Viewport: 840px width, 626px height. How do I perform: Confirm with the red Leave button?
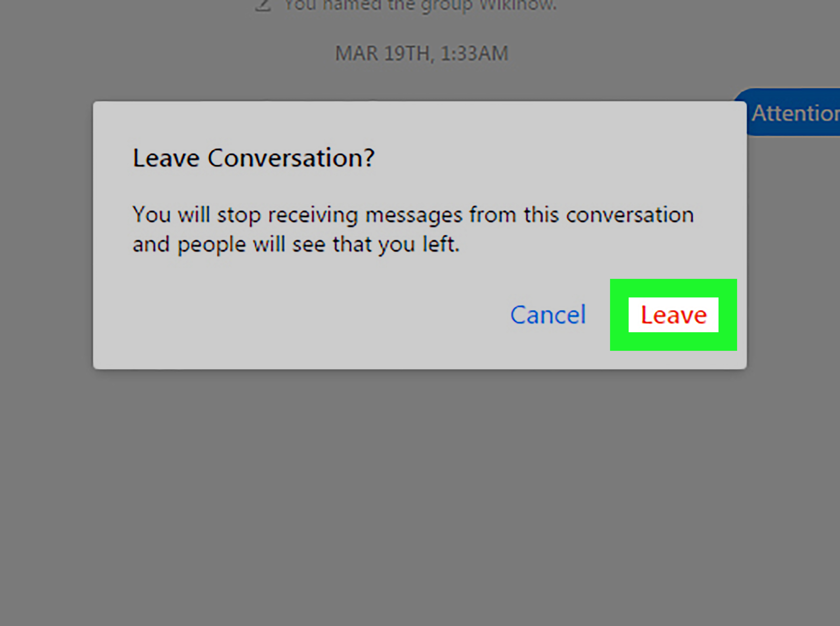[673, 315]
